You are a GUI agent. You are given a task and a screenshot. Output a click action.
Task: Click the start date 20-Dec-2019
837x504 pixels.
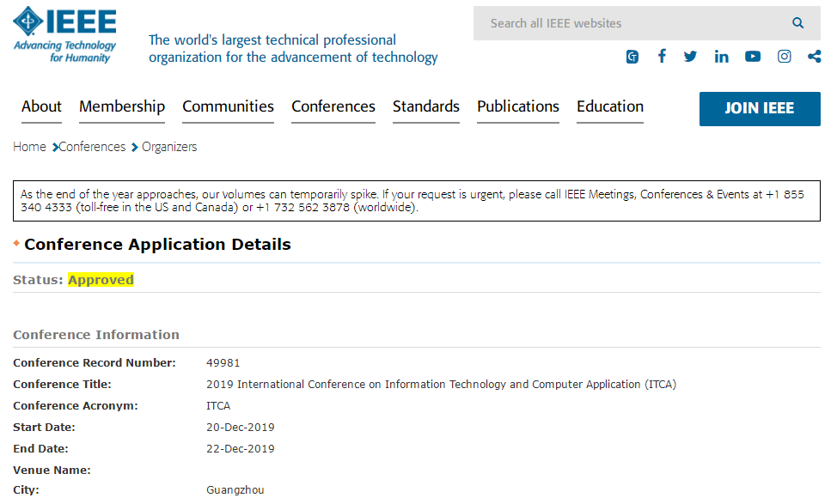241,428
